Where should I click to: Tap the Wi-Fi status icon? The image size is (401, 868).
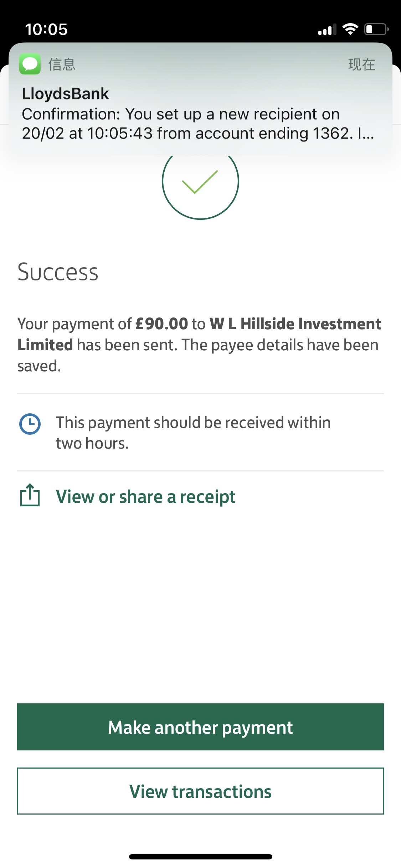coord(350,29)
